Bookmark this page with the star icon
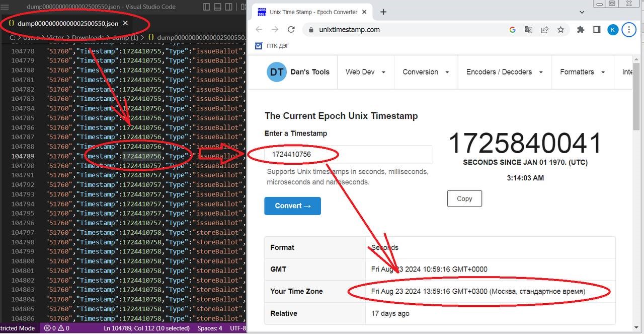Image resolution: width=644 pixels, height=334 pixels. click(x=560, y=30)
